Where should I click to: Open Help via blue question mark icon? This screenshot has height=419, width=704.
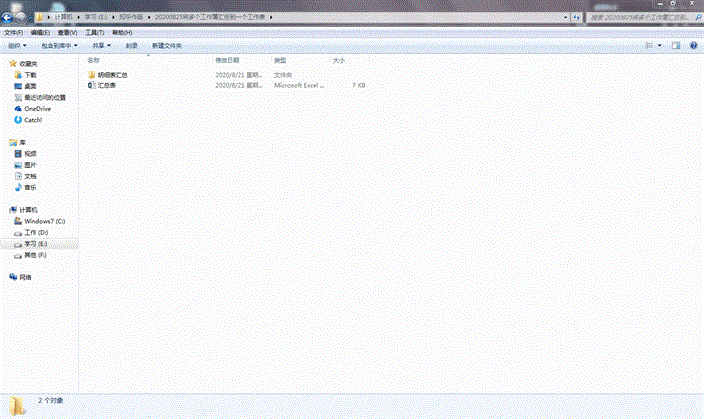[x=693, y=45]
